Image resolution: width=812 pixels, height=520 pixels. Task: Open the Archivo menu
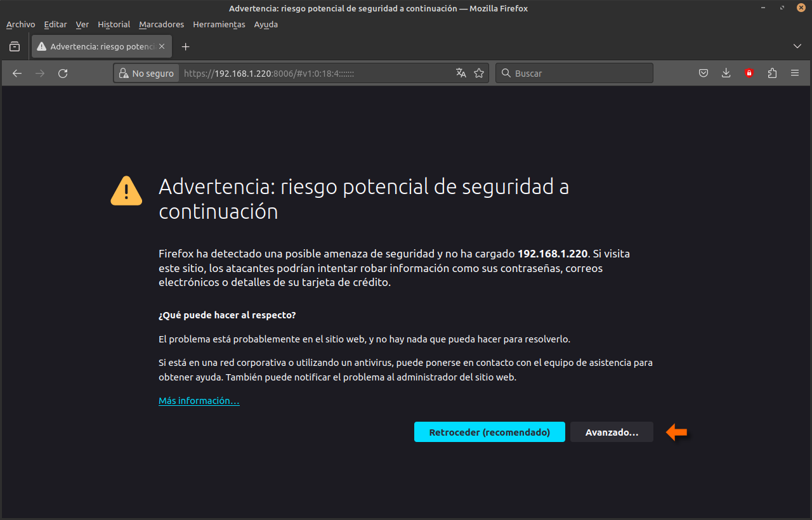[x=20, y=25]
